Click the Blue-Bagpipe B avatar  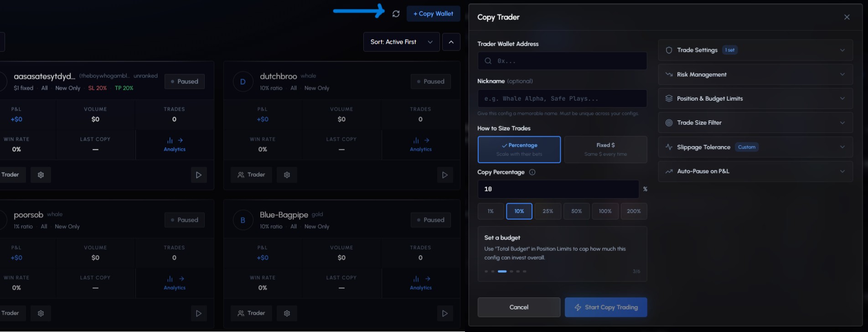coord(243,220)
